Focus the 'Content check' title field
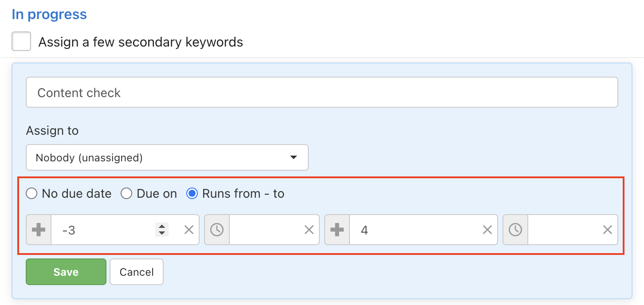644x305 pixels. [x=322, y=92]
